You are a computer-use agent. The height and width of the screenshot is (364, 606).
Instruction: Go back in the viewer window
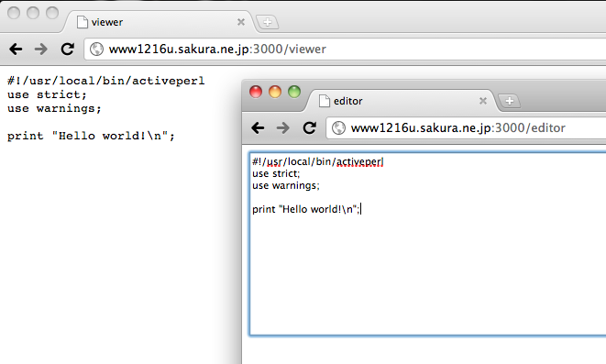point(16,50)
